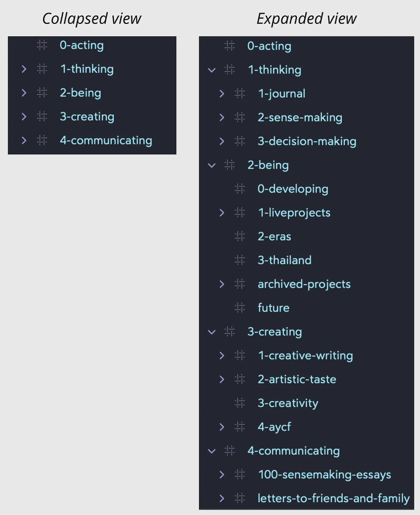Image resolution: width=420 pixels, height=515 pixels.
Task: Click the icon next to future
Action: 240,308
